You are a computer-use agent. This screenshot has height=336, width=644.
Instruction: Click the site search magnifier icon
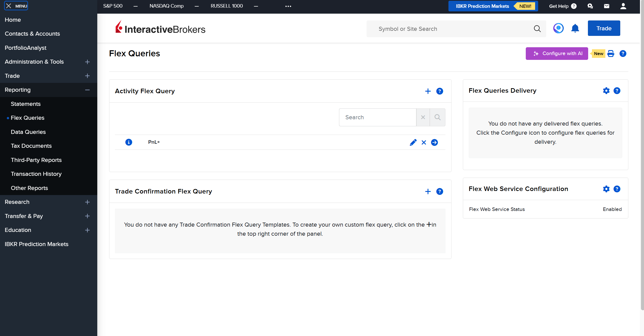click(537, 29)
